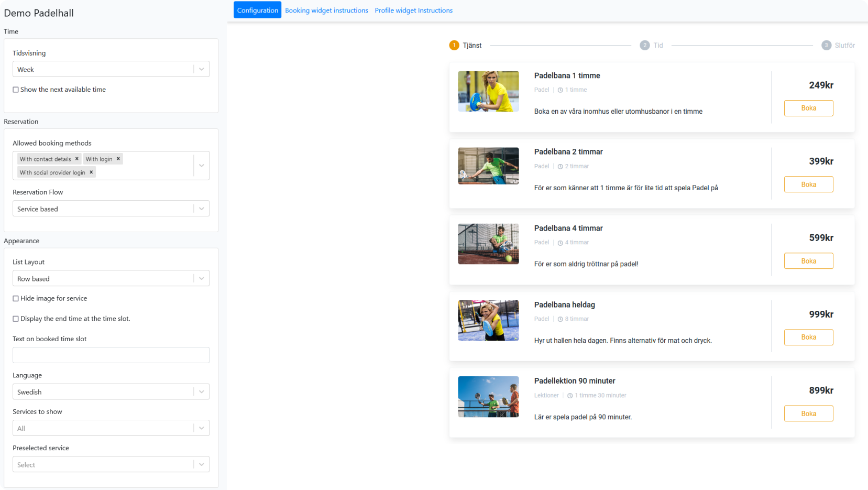This screenshot has height=490, width=868.
Task: Click the Padelbana 4 timmar thumbnail image
Action: click(x=488, y=244)
